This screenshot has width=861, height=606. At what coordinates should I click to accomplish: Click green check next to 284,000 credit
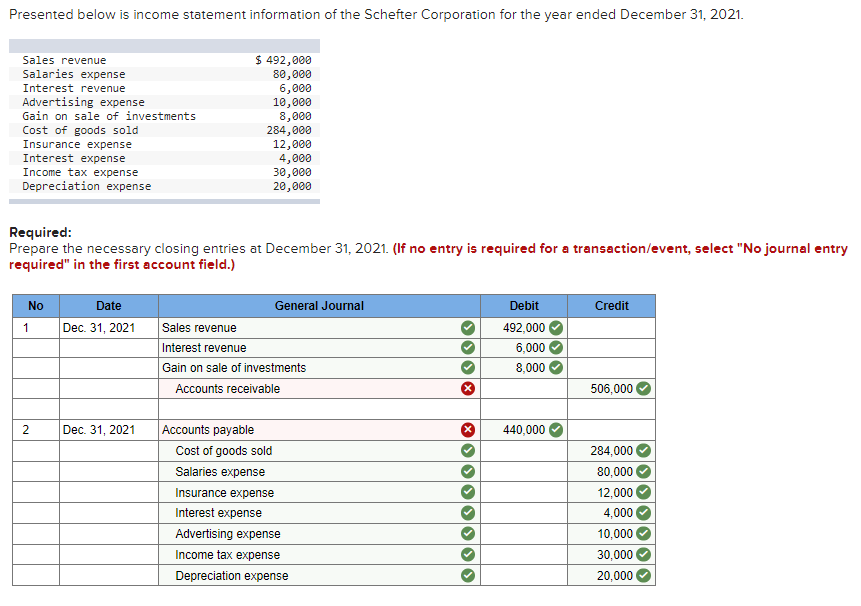[644, 451]
